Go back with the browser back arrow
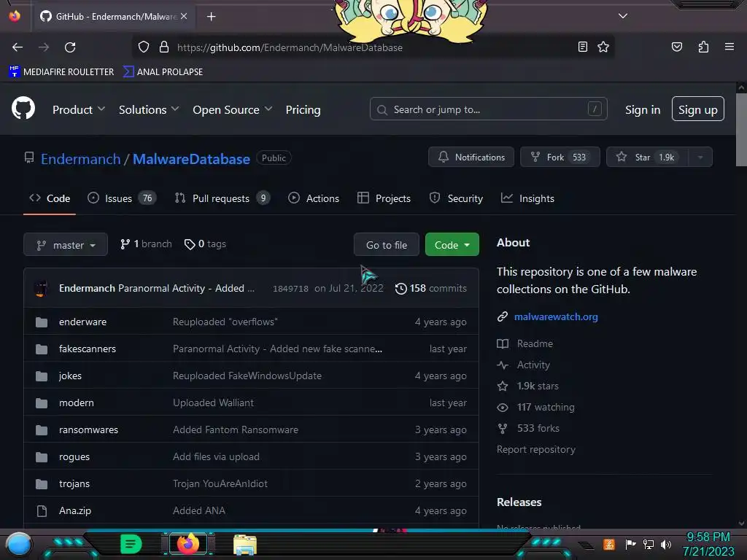The height and width of the screenshot is (560, 747). click(x=18, y=47)
